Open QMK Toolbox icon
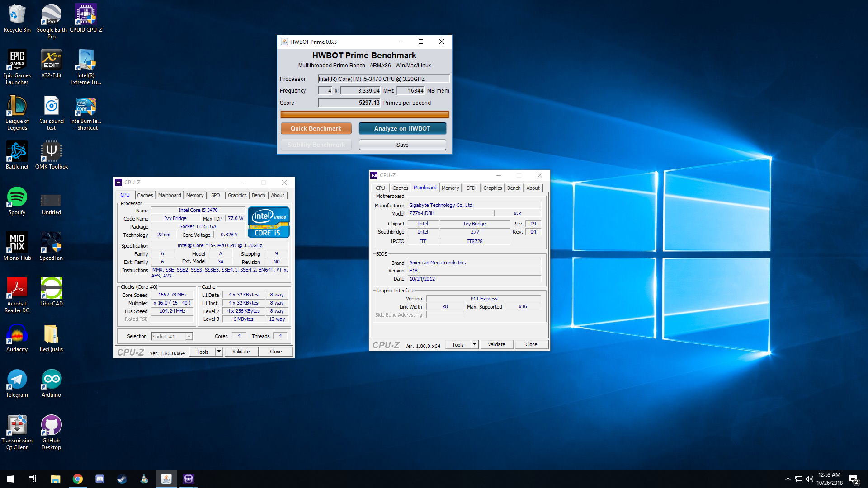Image resolution: width=868 pixels, height=488 pixels. pyautogui.click(x=52, y=155)
